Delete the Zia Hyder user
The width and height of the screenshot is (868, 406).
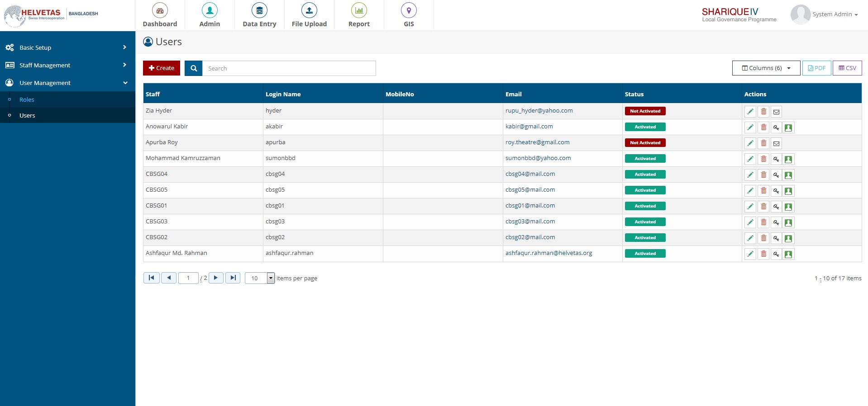pyautogui.click(x=763, y=112)
